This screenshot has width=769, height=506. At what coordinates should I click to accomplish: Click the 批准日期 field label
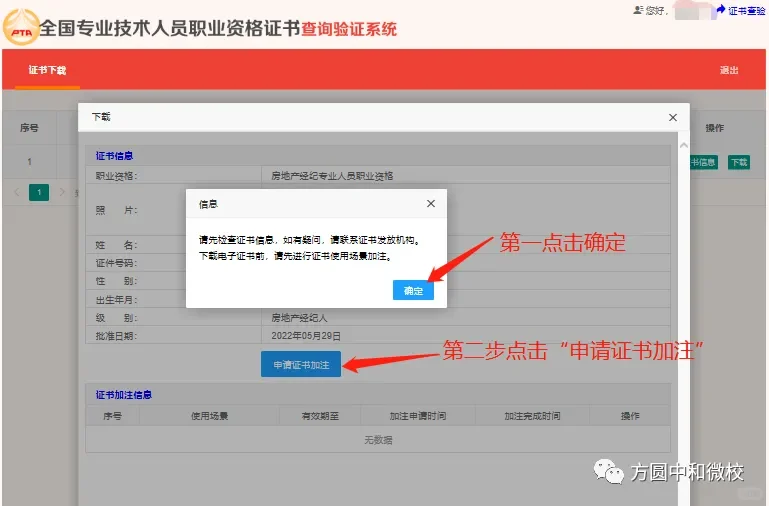[x=116, y=336]
